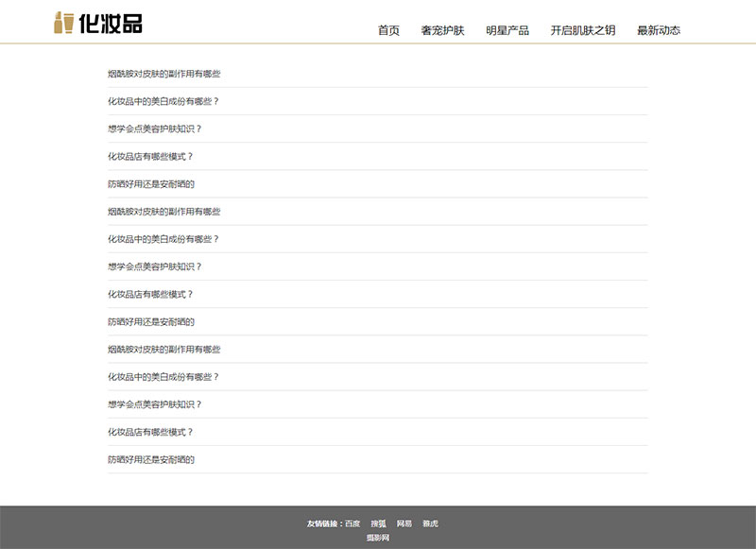Image resolution: width=756 pixels, height=549 pixels.
Task: Click the second 防晒好用还是安耐晒的 link
Action: click(151, 321)
